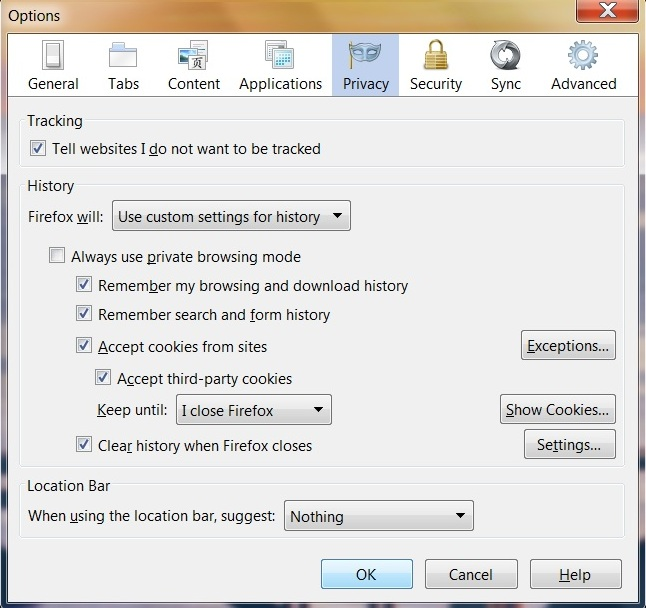Uncheck Accept third-party cookies
646x608 pixels.
point(103,379)
